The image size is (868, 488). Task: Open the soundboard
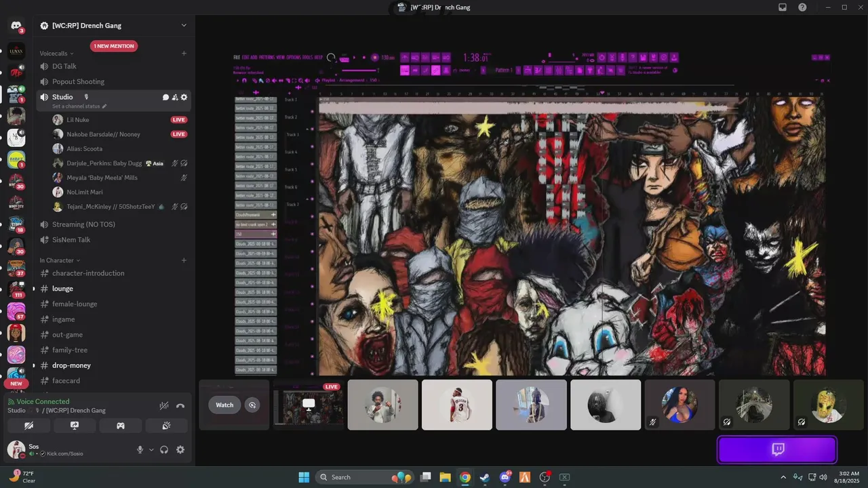(166, 426)
